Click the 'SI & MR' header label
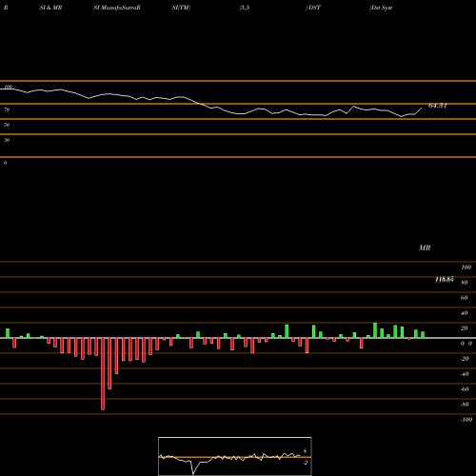This screenshot has height=476, width=476. 50,8
